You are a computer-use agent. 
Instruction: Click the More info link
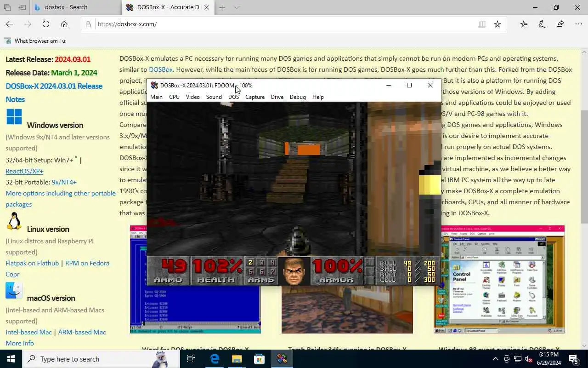click(20, 343)
